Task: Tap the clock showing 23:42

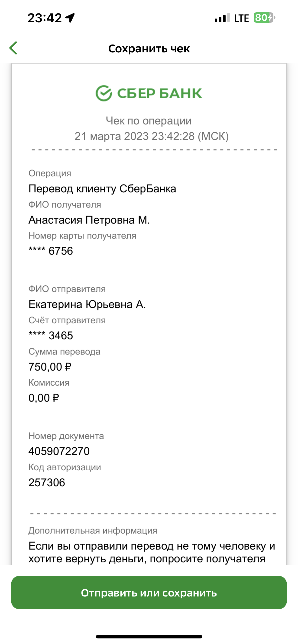Action: tap(45, 18)
